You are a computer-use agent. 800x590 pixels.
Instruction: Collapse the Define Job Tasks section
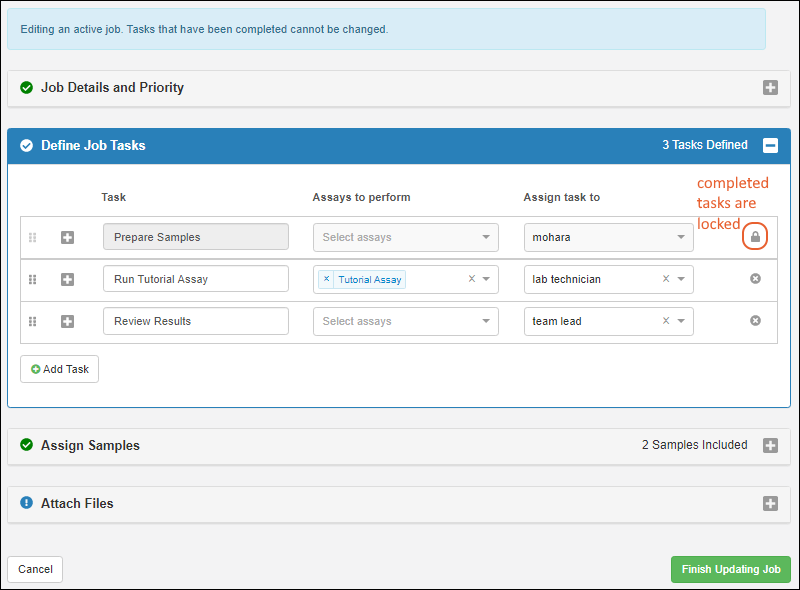tap(770, 145)
